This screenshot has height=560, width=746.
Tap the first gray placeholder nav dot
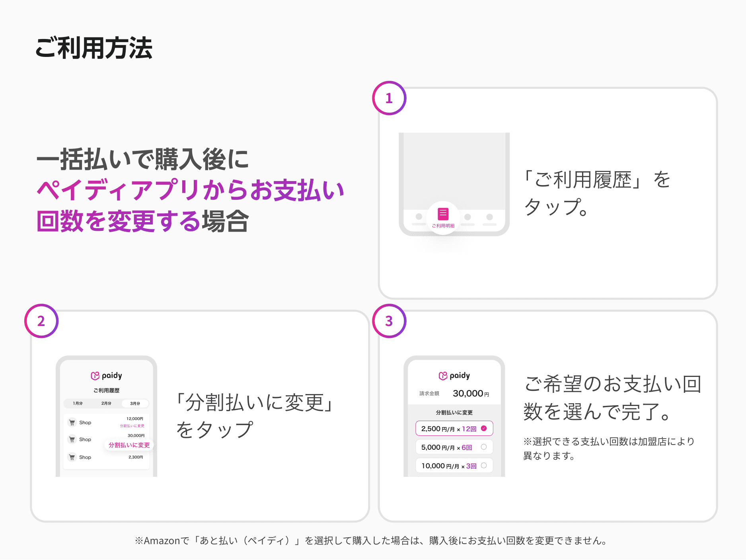(x=419, y=217)
